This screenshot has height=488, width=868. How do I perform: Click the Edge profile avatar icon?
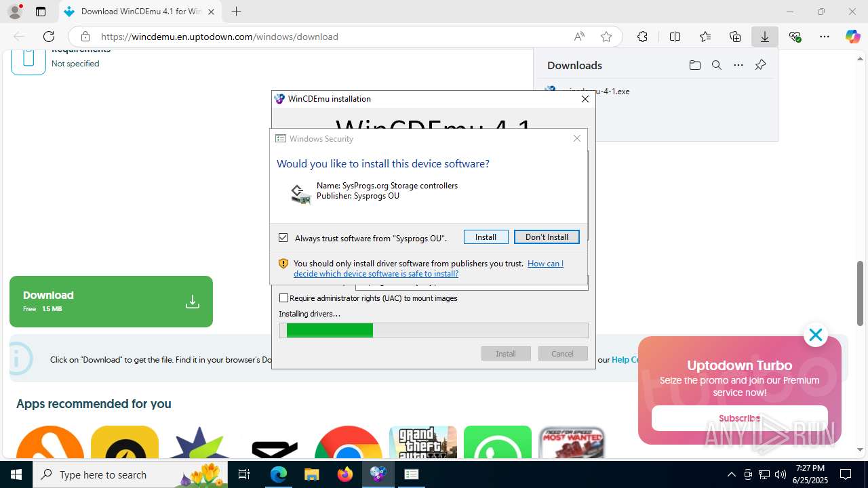pos(14,12)
